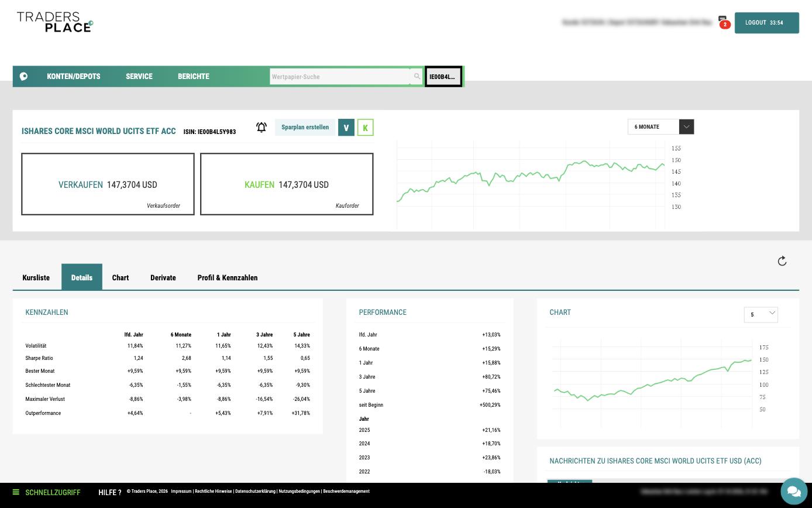The image size is (812, 508).
Task: Click the Hilfe ? footer item
Action: (x=110, y=493)
